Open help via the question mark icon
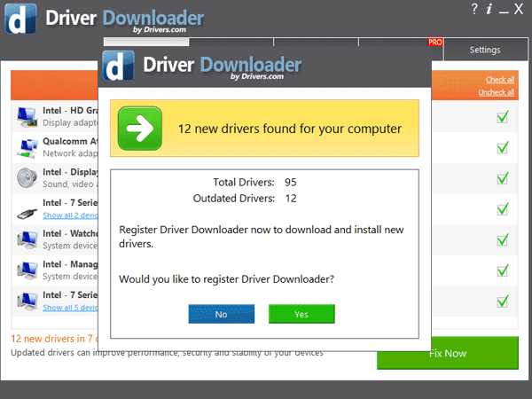 [x=474, y=9]
